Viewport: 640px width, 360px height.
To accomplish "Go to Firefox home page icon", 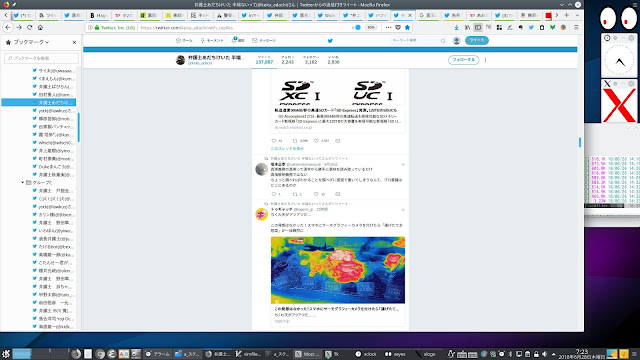I will coord(40,27).
